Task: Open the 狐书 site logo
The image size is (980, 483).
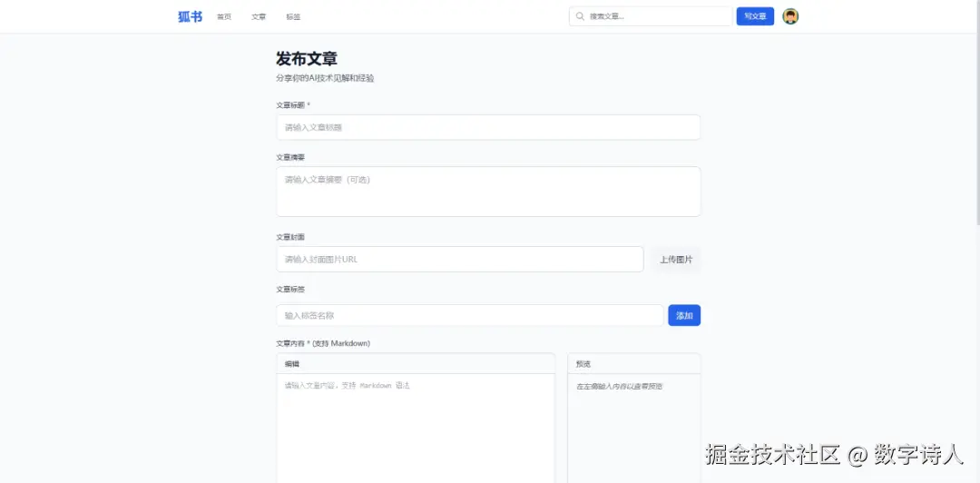Action: click(x=190, y=17)
